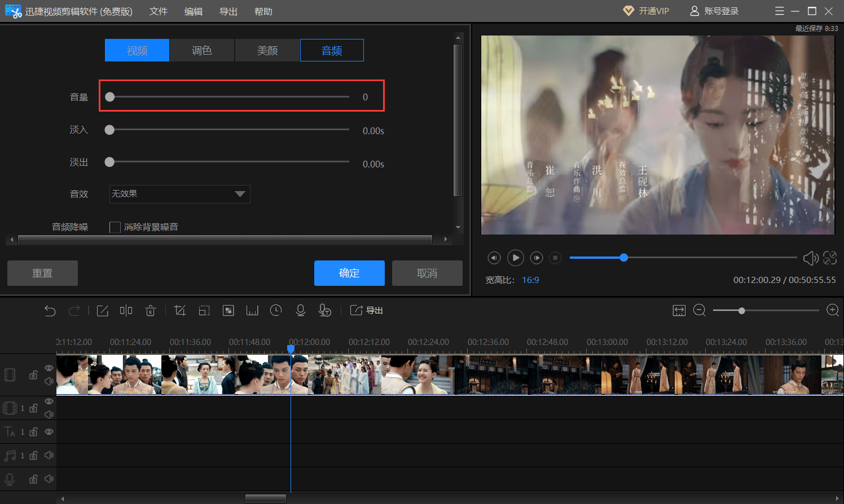Image resolution: width=844 pixels, height=504 pixels.
Task: Click the 音量 volume slider handle
Action: click(x=110, y=97)
